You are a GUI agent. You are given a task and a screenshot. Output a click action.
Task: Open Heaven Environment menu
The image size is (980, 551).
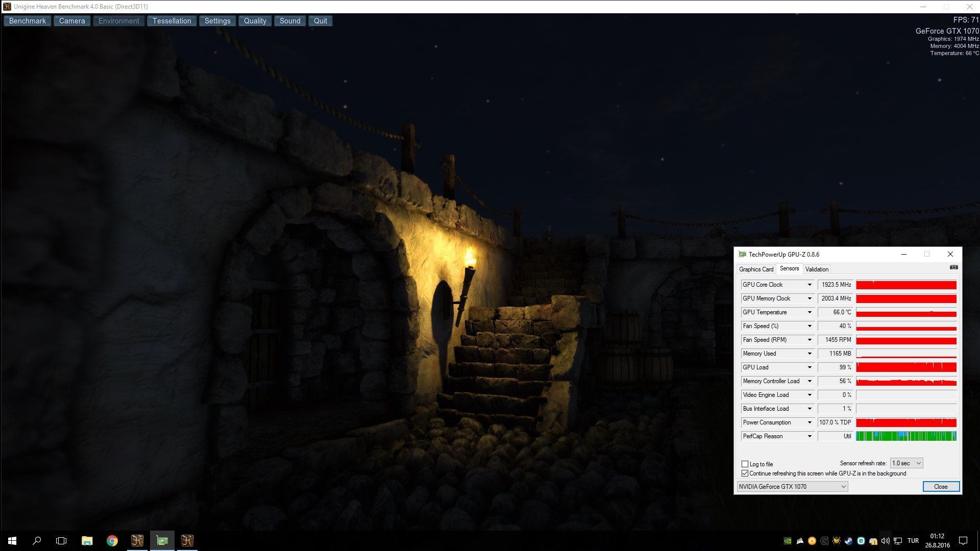119,21
